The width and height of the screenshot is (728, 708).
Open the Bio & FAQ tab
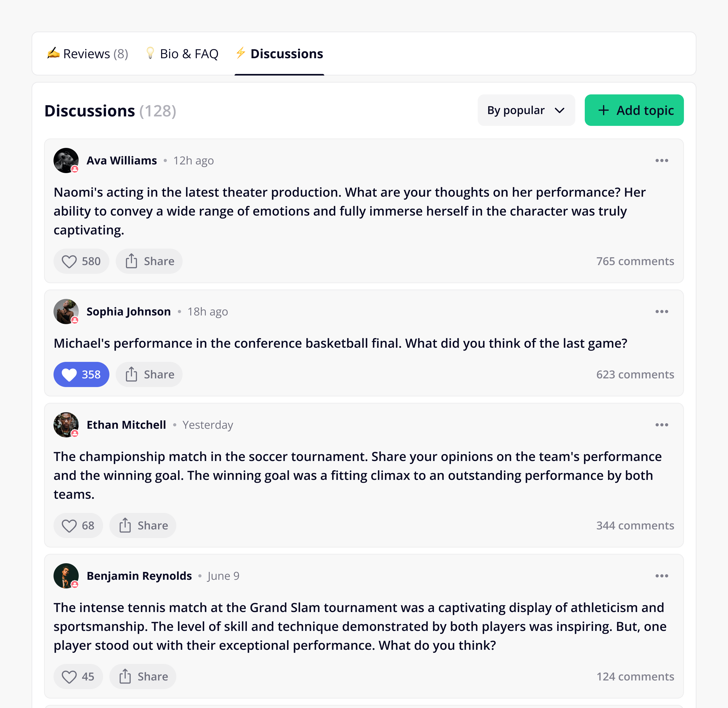(x=182, y=53)
